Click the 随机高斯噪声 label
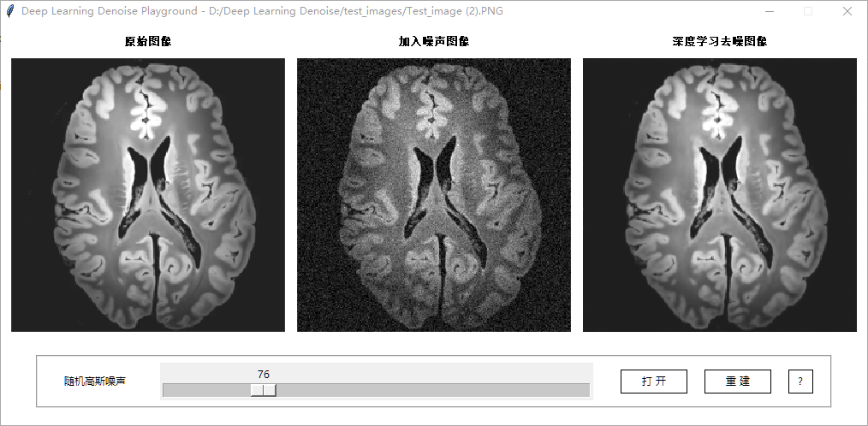This screenshot has height=426, width=868. point(95,382)
